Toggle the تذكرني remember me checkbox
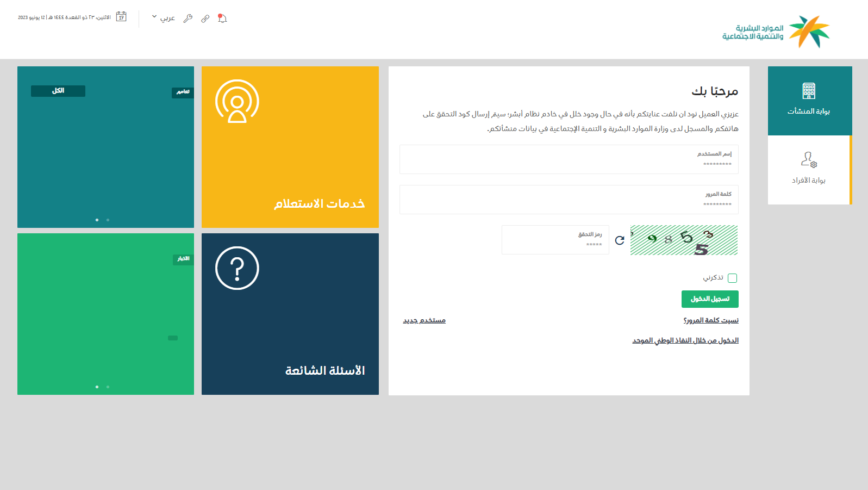This screenshot has width=868, height=490. click(733, 278)
